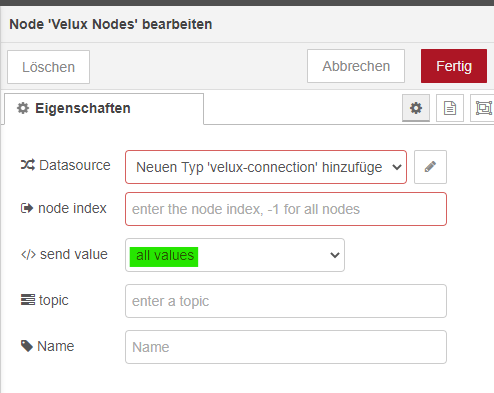Focus the Name text field
Viewport: 494px width, 393px height.
(286, 347)
